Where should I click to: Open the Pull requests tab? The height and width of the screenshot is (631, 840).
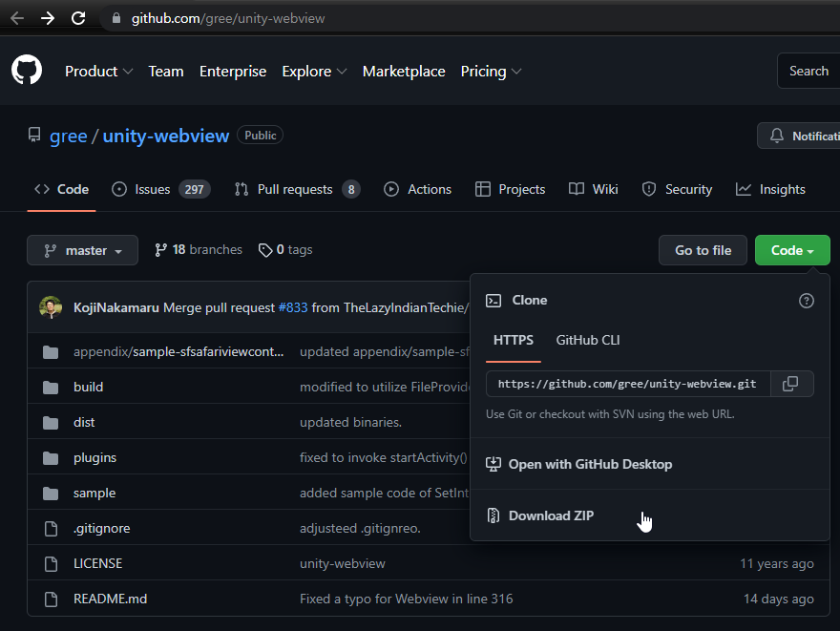pyautogui.click(x=297, y=189)
